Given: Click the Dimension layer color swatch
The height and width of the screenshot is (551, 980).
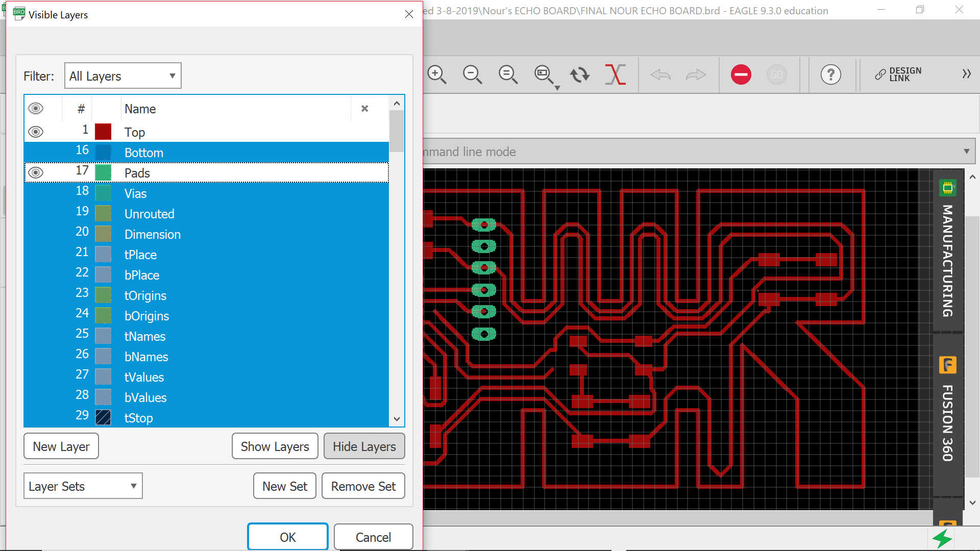Looking at the screenshot, I should (103, 234).
